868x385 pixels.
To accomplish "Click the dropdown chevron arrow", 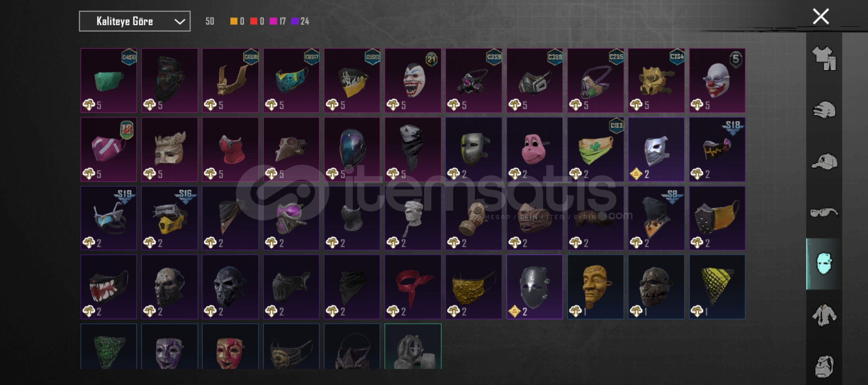I will click(180, 22).
